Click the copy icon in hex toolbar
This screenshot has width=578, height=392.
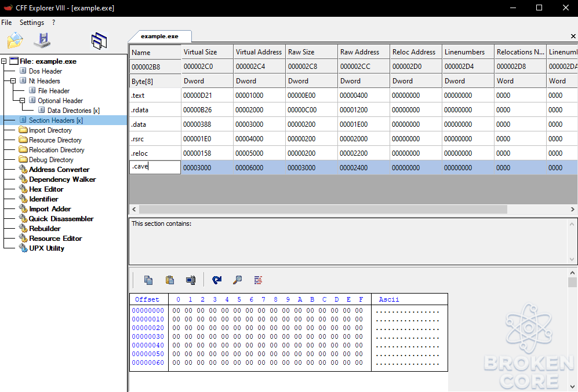click(148, 280)
